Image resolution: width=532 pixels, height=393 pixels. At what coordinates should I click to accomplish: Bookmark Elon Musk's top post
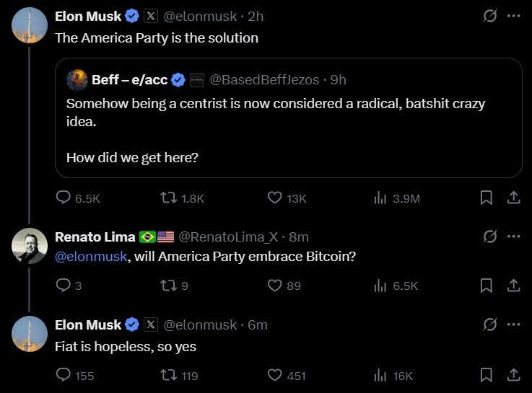487,198
